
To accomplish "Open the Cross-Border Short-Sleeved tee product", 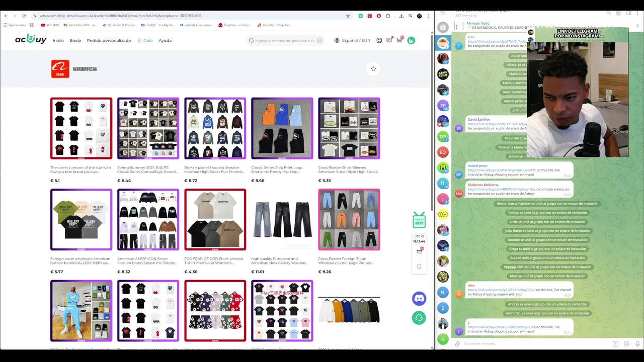I will [x=349, y=128].
